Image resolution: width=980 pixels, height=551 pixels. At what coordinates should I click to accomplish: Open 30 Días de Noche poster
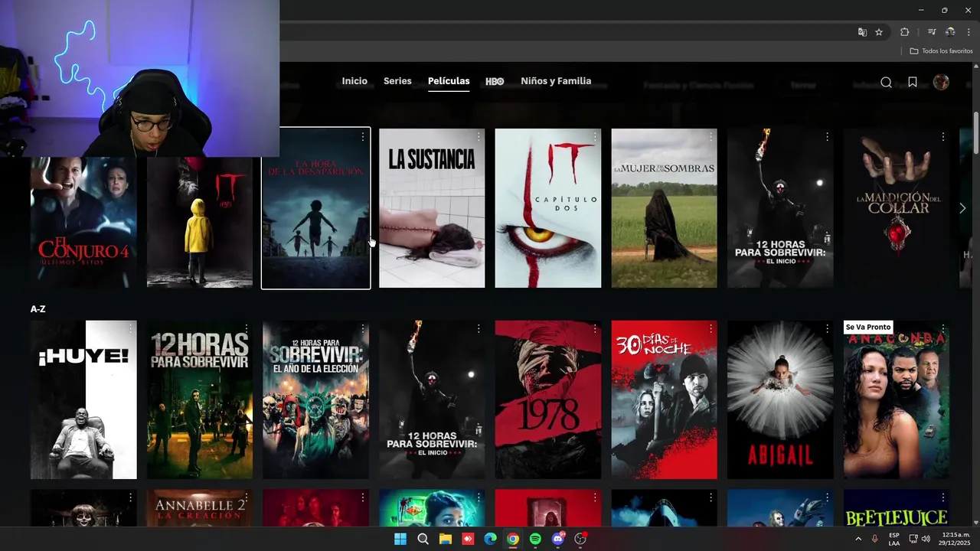[x=665, y=399]
